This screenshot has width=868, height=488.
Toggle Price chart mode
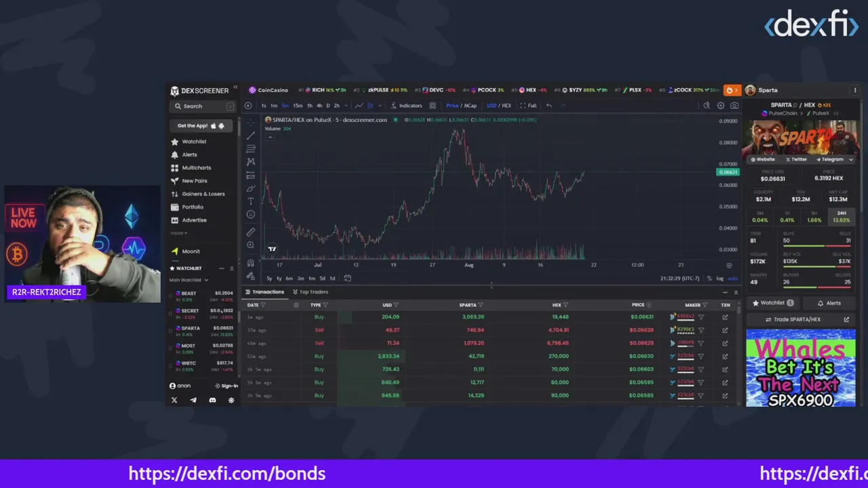pyautogui.click(x=452, y=106)
